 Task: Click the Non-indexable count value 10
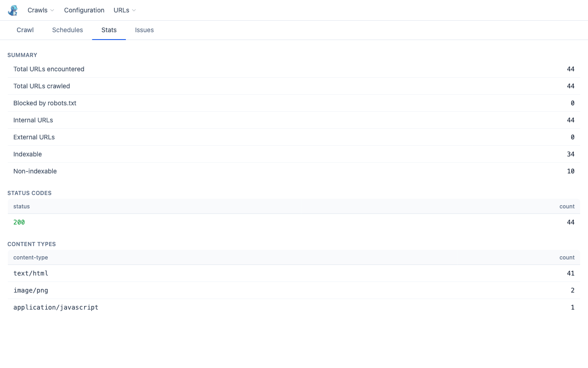pyautogui.click(x=571, y=171)
